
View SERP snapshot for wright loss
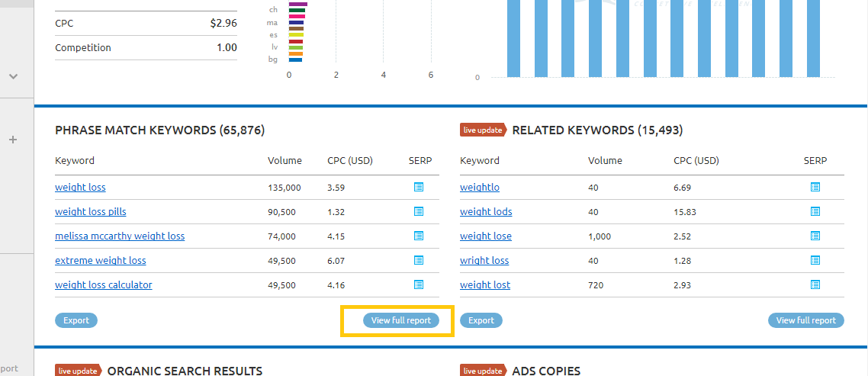click(815, 260)
